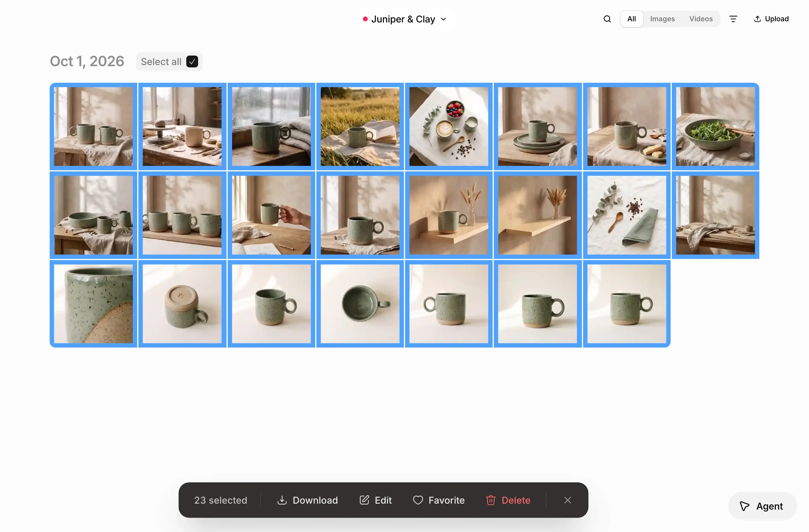Select the three mugs in a row thumbnail
Viewport: 809px width, 532px height.
tap(182, 215)
